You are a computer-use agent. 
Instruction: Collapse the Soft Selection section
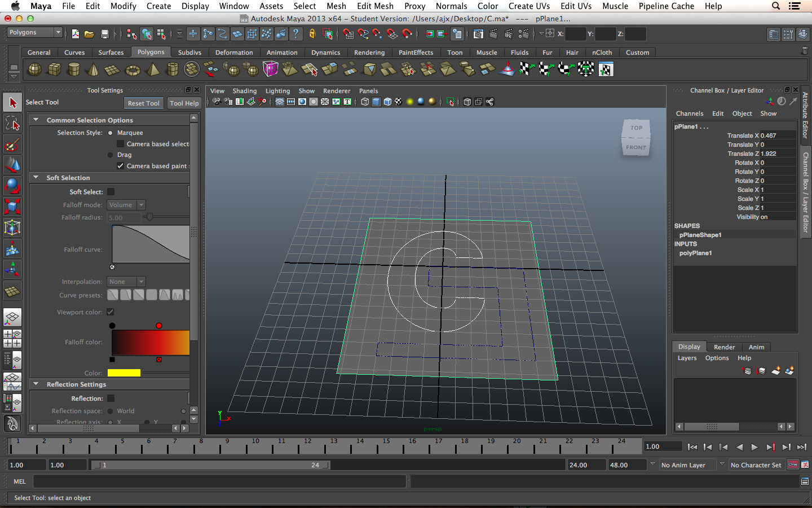coord(36,178)
